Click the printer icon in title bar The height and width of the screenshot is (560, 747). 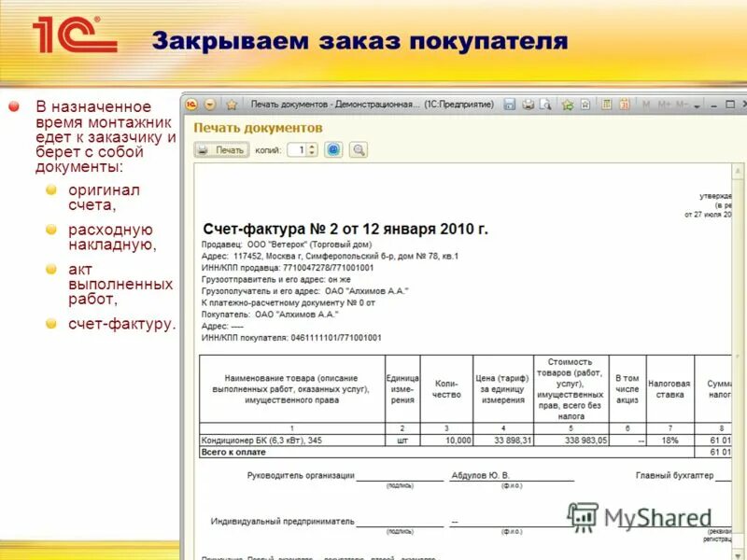pyautogui.click(x=528, y=105)
